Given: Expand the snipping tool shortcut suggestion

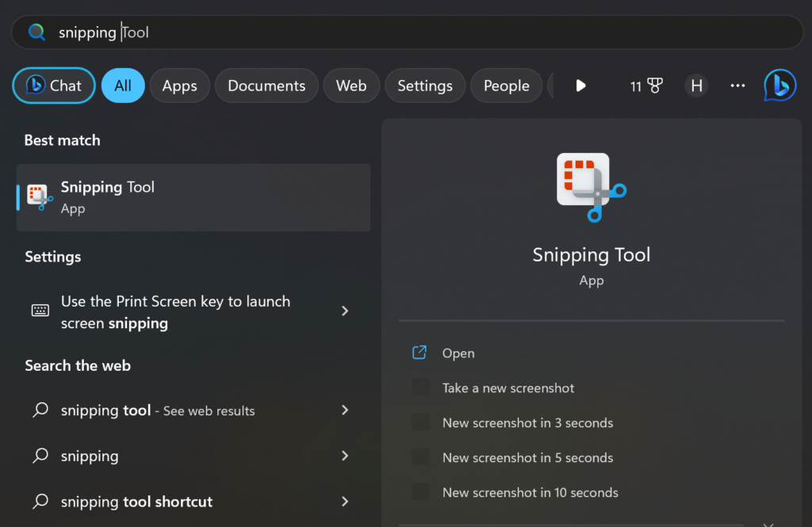Looking at the screenshot, I should click(x=345, y=501).
